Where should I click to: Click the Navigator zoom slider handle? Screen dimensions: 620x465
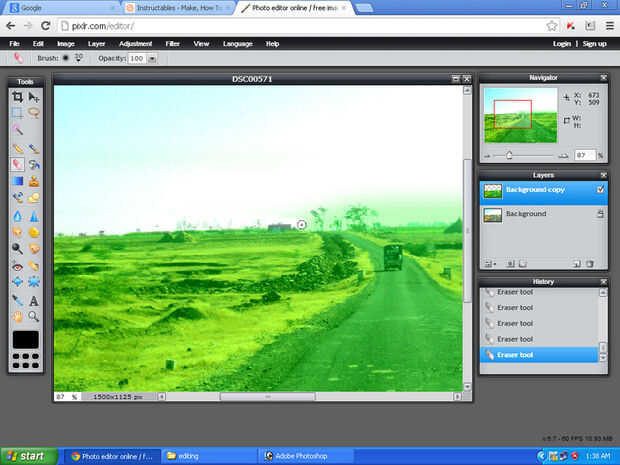[509, 155]
